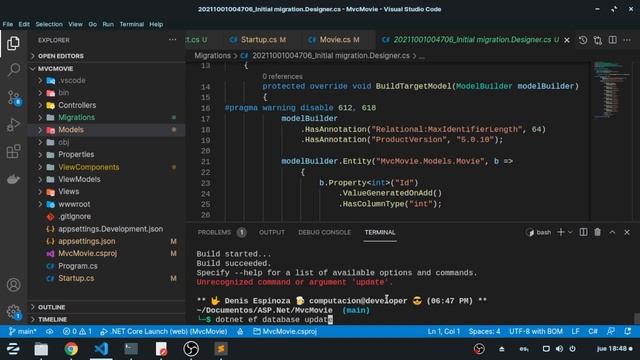The image size is (640, 360).
Task: Open OBS Studio from taskbar
Action: 191,349
